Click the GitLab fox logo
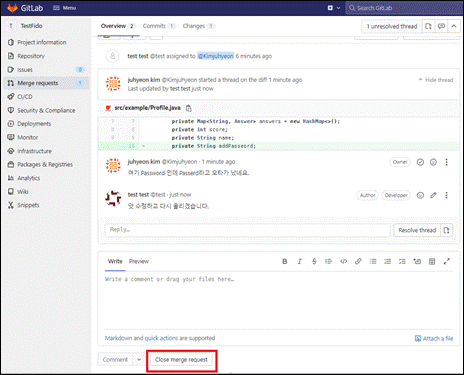This screenshot has height=375, width=464. coord(12,8)
